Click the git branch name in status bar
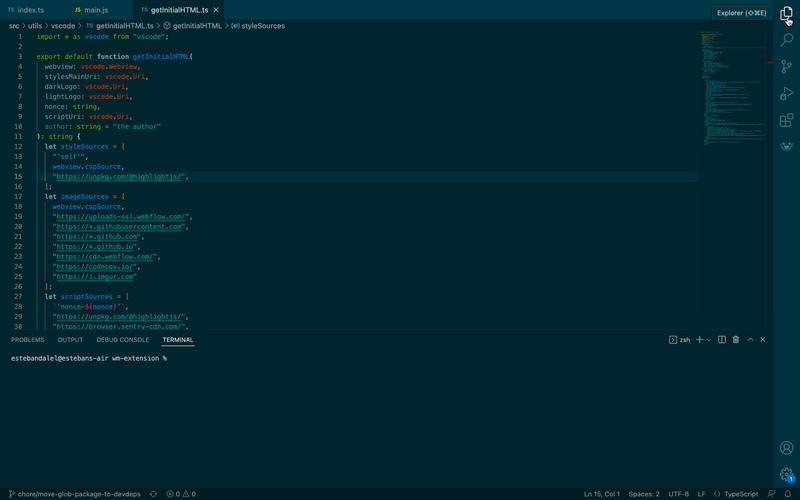 (x=78, y=494)
